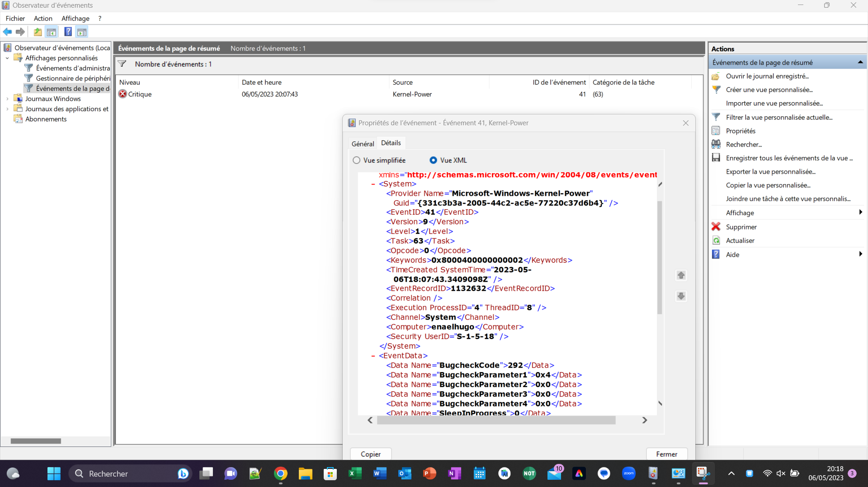868x487 pixels.
Task: Click the XML view horizontal scrollbar thumb
Action: coord(496,420)
